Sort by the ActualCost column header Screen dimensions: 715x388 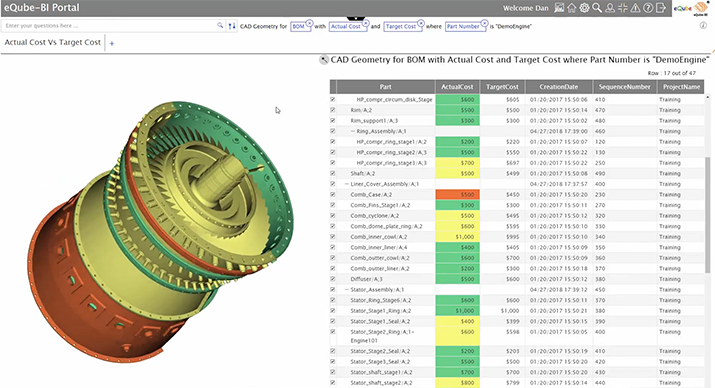tap(457, 87)
